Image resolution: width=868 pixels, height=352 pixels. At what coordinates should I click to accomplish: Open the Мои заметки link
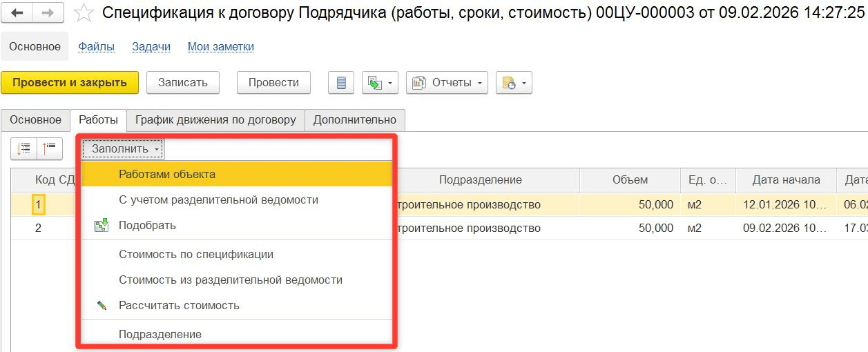(220, 46)
